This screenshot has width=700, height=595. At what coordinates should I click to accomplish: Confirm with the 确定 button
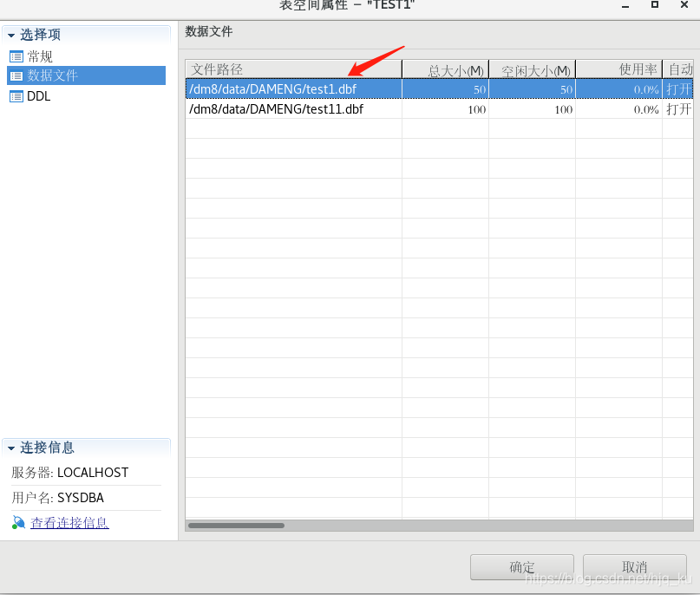[x=522, y=567]
